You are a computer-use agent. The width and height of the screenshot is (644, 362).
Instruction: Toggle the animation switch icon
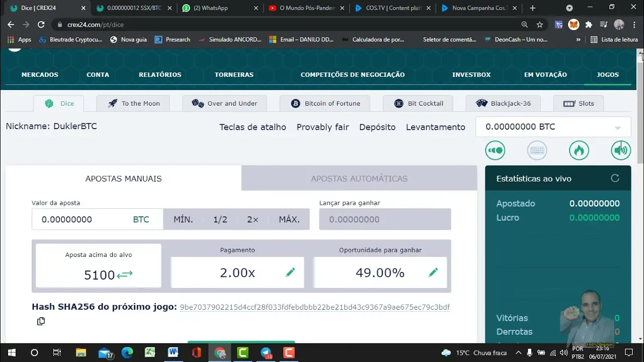pos(495,150)
